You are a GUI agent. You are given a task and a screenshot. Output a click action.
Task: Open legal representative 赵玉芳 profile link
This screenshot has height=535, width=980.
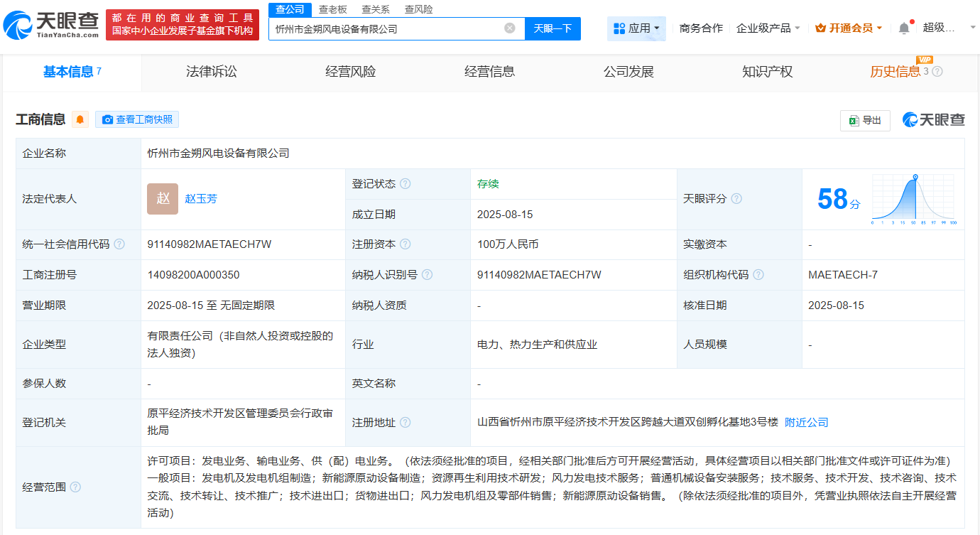pos(201,199)
